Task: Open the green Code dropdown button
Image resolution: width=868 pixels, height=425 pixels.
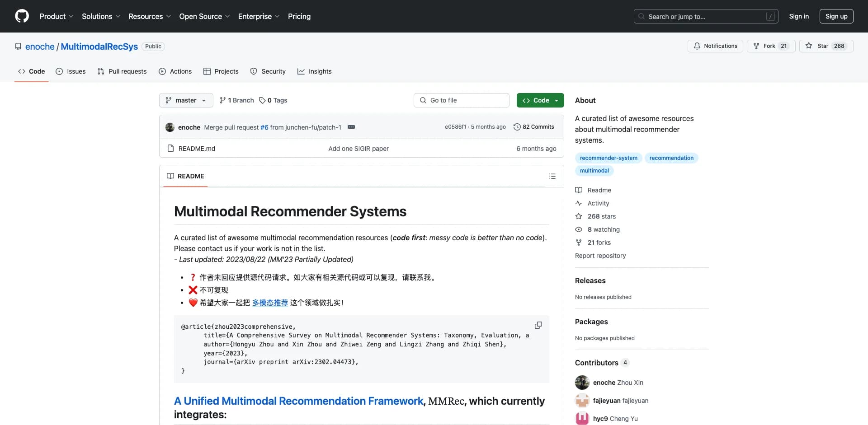Action: (540, 100)
